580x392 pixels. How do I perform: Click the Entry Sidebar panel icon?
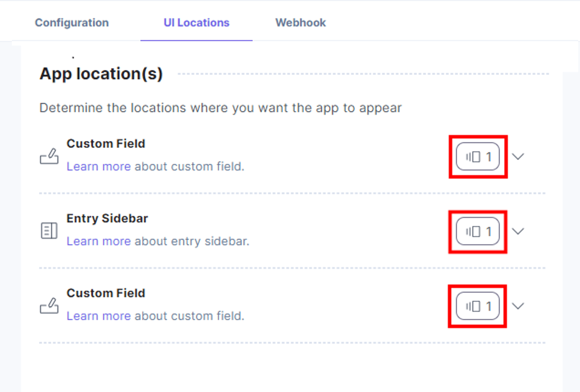click(49, 231)
